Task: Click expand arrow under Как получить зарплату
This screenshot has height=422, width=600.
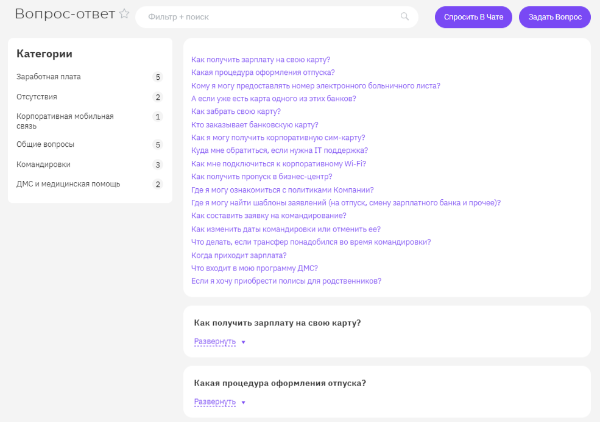Action: pyautogui.click(x=243, y=342)
